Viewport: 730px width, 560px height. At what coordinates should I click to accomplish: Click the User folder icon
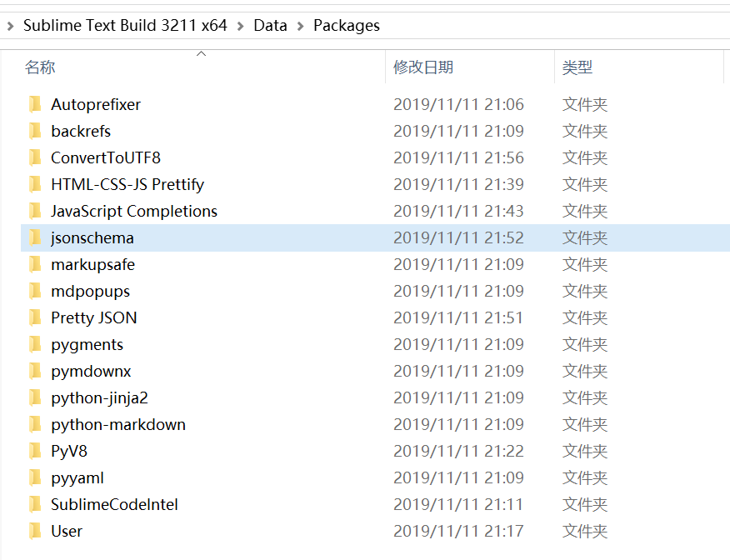35,531
